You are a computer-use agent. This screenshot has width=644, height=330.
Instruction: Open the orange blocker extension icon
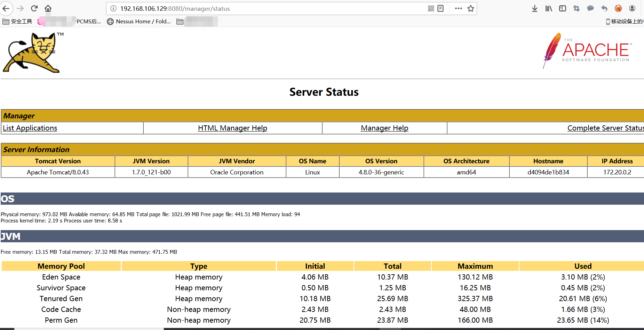(x=618, y=8)
